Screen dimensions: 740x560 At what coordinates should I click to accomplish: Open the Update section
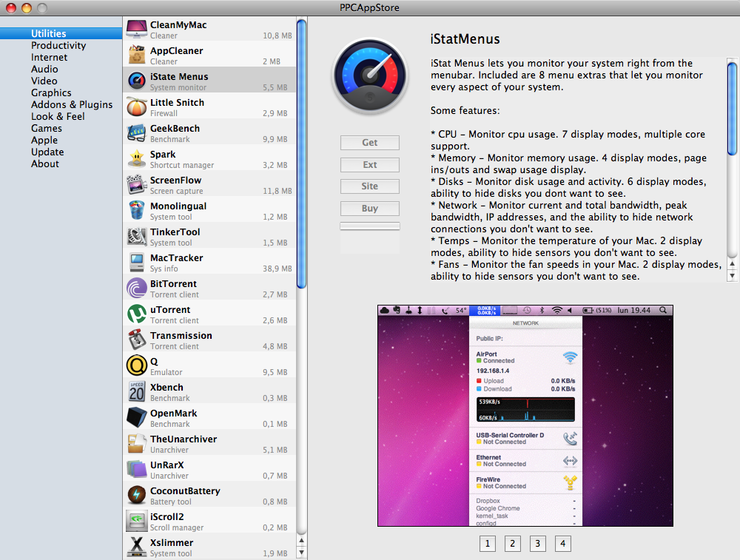47,152
